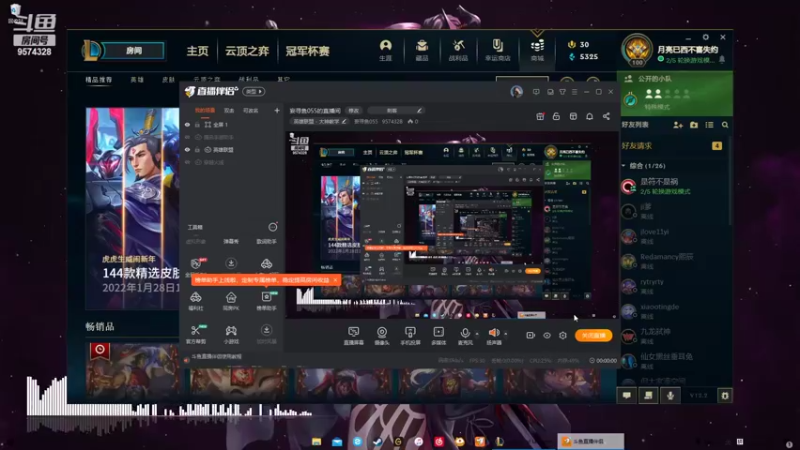Click the 多媒体 multimedia source icon
The height and width of the screenshot is (450, 800).
(438, 336)
